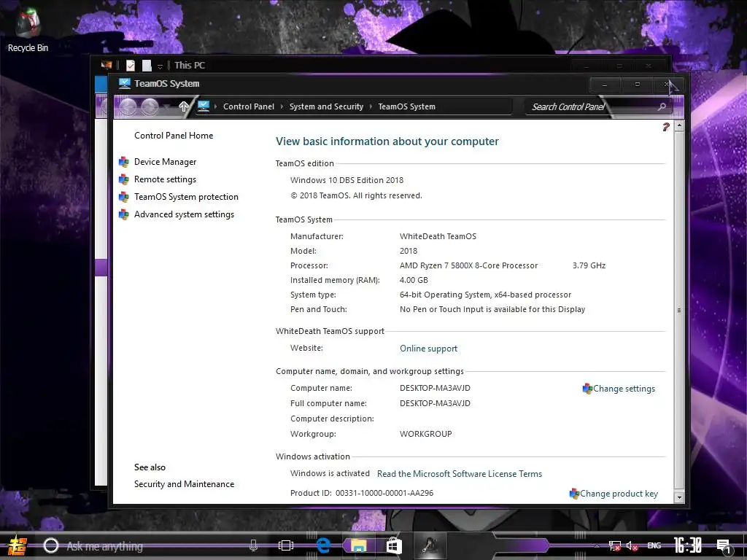Screen dimensions: 747x560
Task: Click the help question mark icon
Action: point(665,127)
